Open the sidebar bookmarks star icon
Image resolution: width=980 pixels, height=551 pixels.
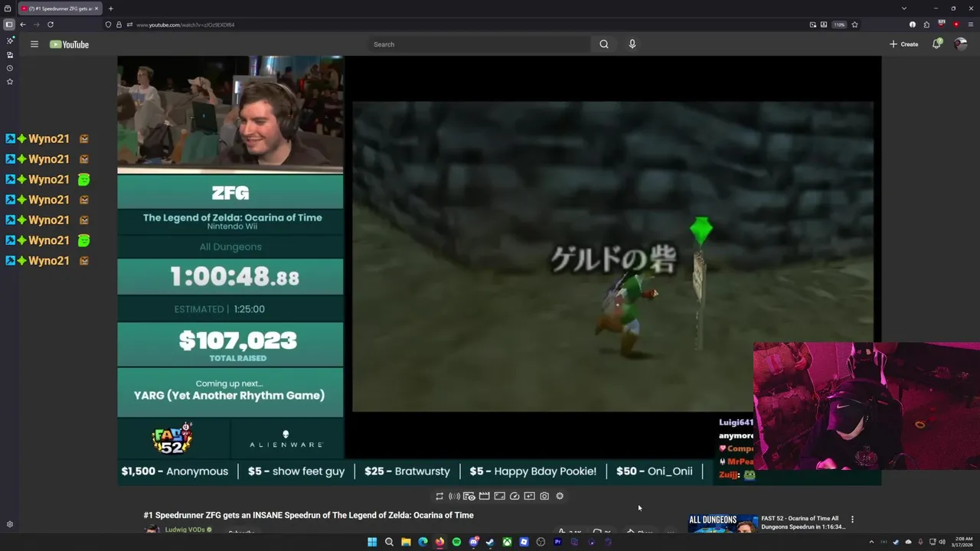[10, 81]
